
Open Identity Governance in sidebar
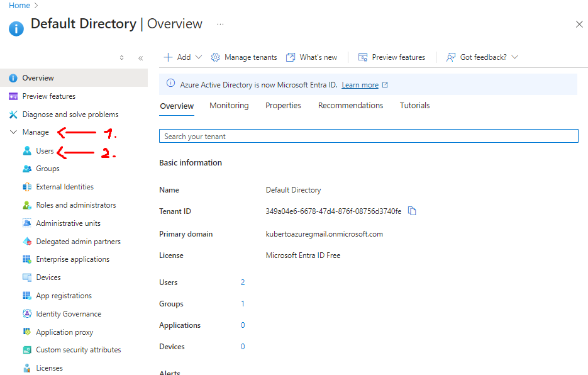(x=69, y=314)
